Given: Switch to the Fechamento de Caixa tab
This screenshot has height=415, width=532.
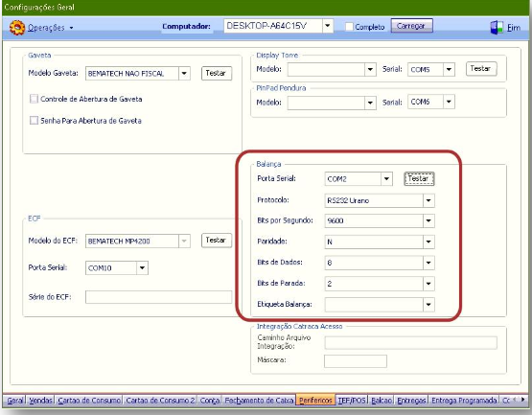Looking at the screenshot, I should (x=259, y=401).
